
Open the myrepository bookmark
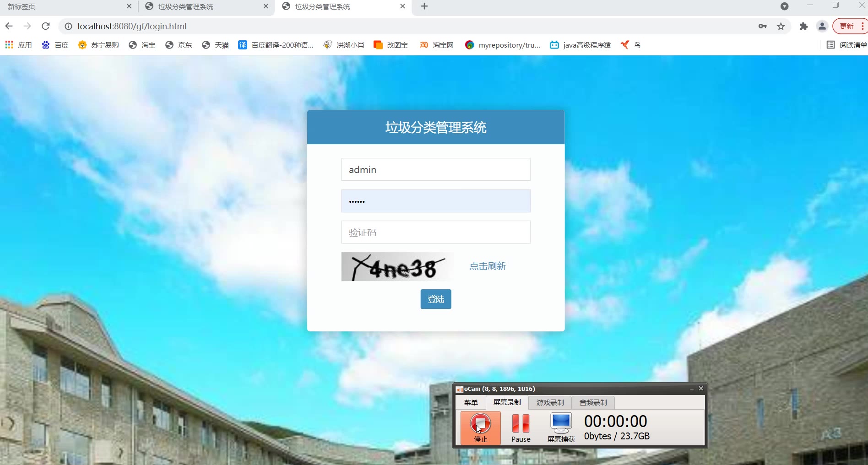tap(503, 45)
